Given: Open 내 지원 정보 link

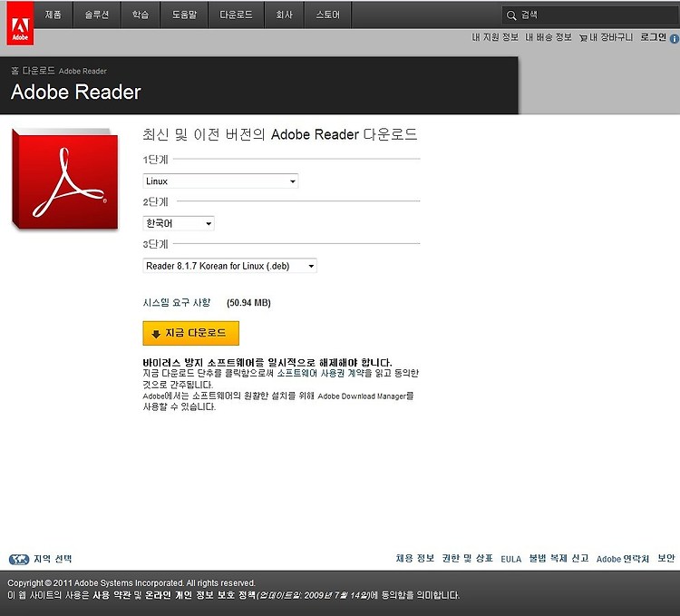Looking at the screenshot, I should click(x=495, y=37).
